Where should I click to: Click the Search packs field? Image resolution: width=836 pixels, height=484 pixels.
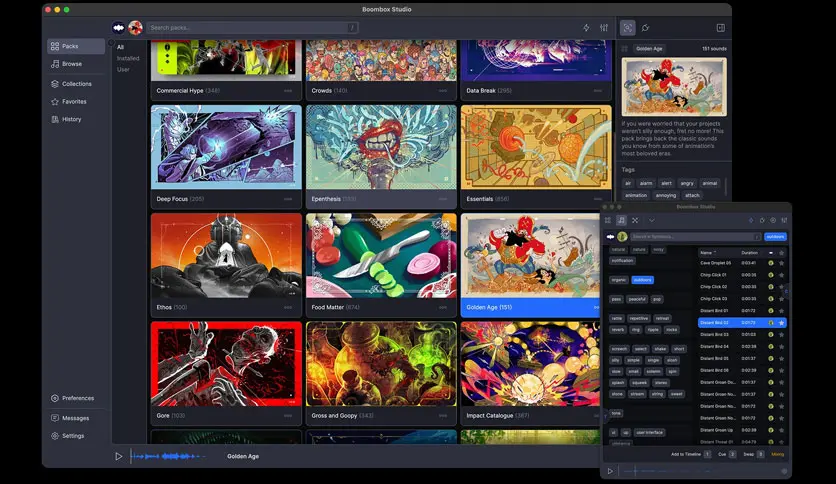[252, 28]
